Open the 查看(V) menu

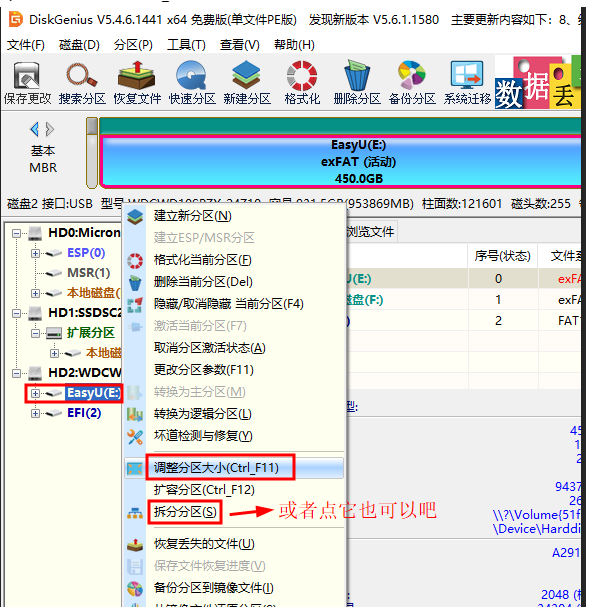click(240, 45)
